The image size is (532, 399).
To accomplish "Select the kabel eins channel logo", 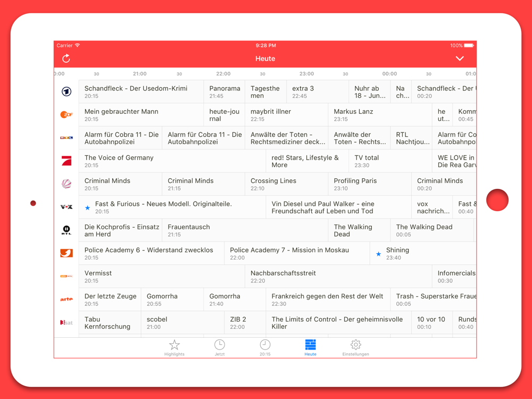I will (66, 253).
